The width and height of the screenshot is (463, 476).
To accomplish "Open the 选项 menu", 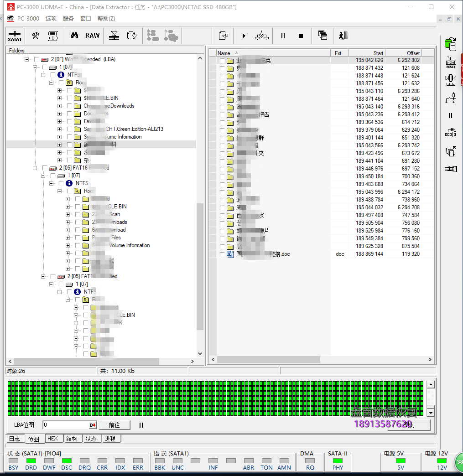I will [x=51, y=19].
